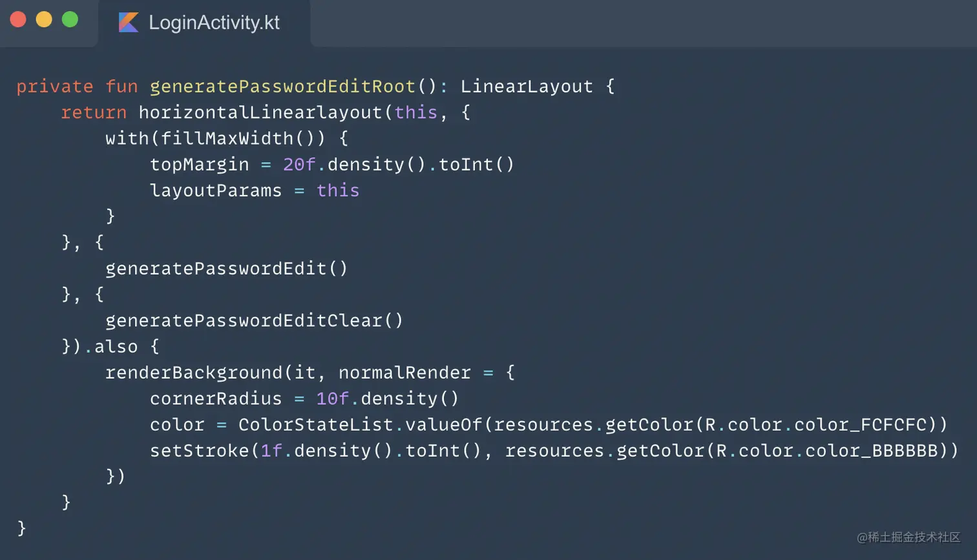The height and width of the screenshot is (560, 977).
Task: Click the return keyword
Action: point(94,112)
